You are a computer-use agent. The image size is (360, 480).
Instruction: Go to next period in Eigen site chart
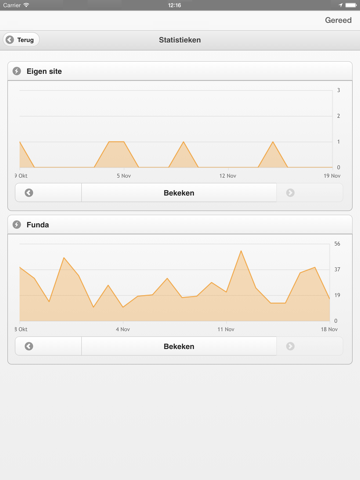(x=290, y=193)
